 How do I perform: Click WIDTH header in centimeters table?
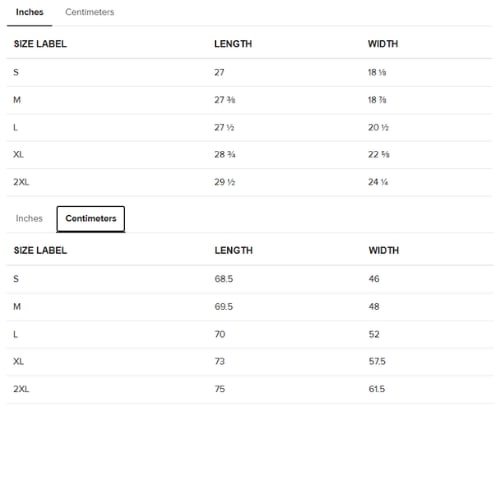(383, 250)
